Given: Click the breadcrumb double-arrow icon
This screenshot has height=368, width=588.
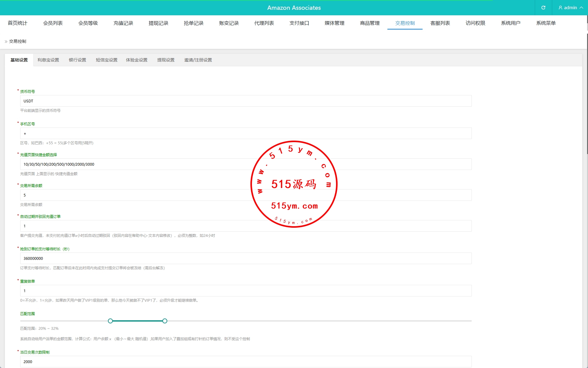Looking at the screenshot, I should pyautogui.click(x=6, y=42).
